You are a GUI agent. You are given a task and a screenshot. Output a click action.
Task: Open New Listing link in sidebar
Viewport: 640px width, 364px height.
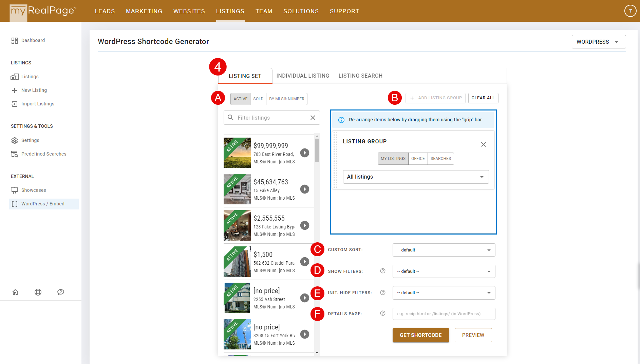tap(34, 90)
